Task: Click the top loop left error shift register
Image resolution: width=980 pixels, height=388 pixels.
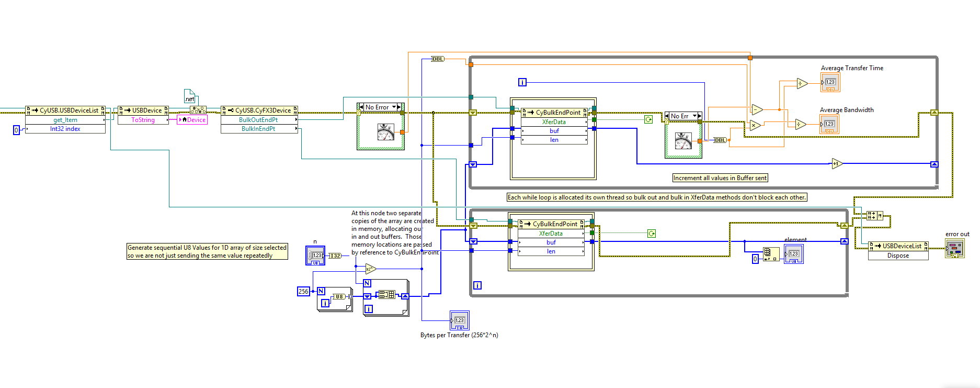Action: (x=473, y=113)
